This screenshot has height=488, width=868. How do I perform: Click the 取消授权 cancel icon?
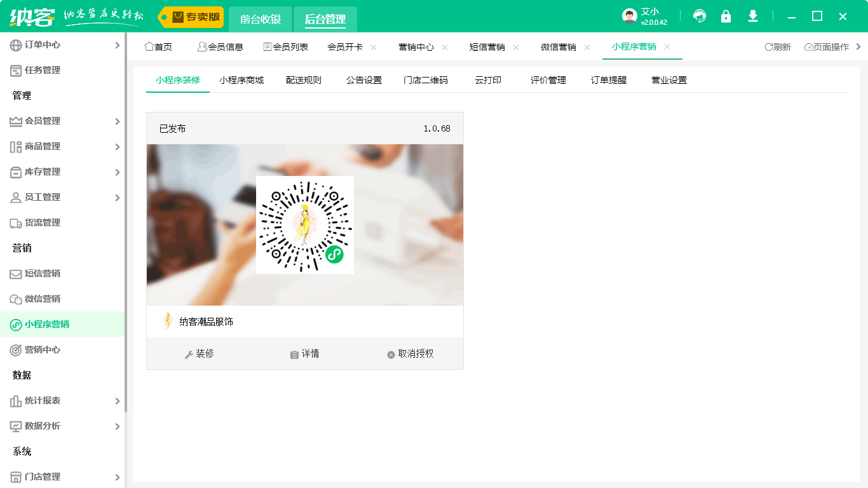[x=391, y=355]
